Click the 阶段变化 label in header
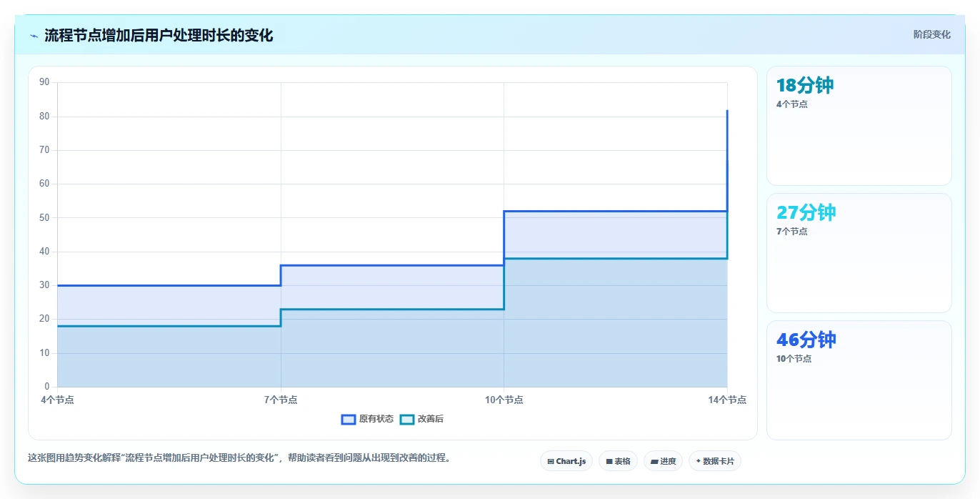980x499 pixels. [931, 34]
